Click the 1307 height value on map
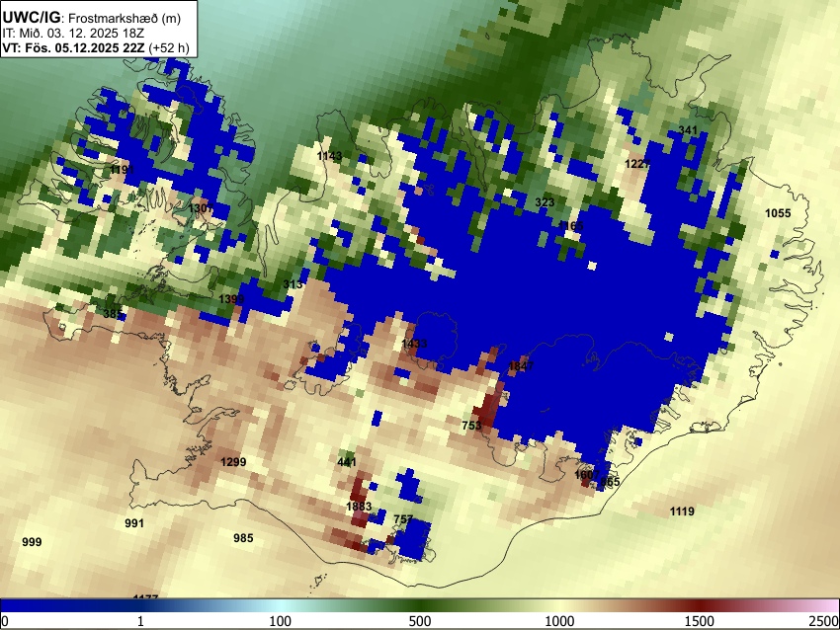The height and width of the screenshot is (630, 840). 201,207
